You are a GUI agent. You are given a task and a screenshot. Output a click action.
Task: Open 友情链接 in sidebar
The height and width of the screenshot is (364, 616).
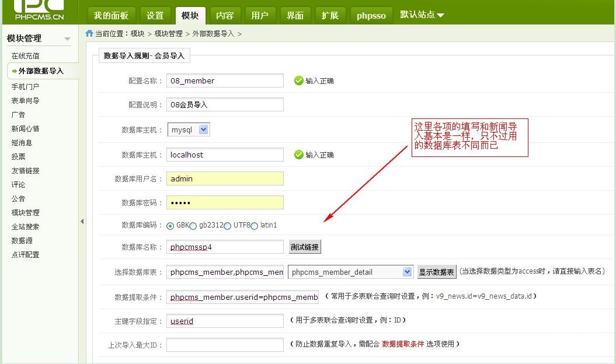pos(26,170)
